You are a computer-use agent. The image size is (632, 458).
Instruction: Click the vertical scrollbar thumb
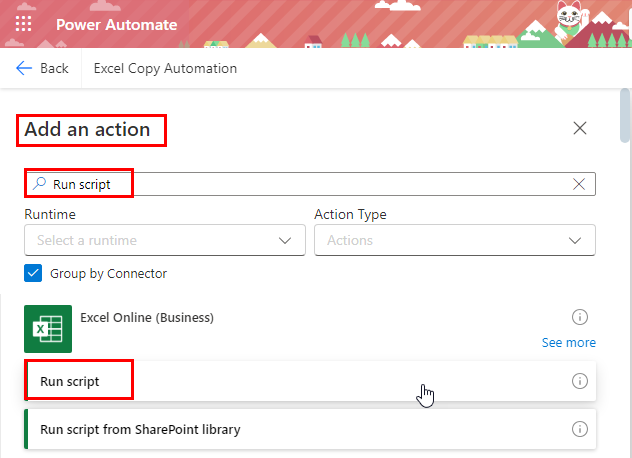(x=625, y=115)
